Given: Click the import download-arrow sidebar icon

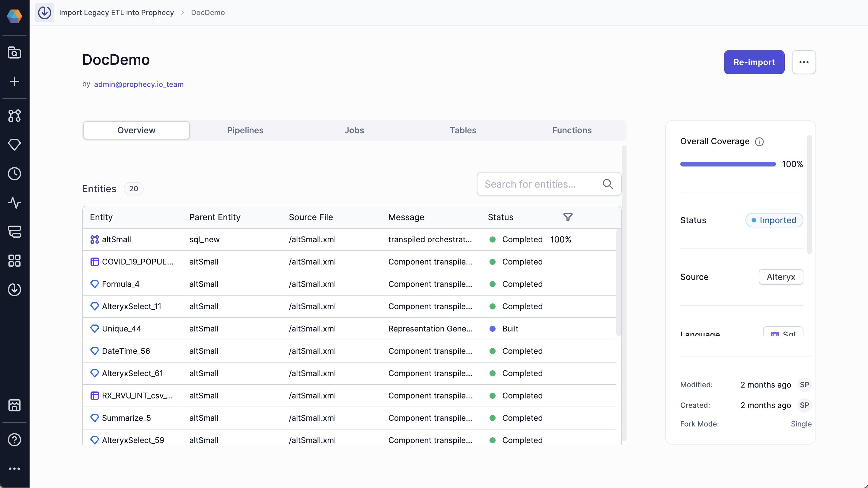Looking at the screenshot, I should coord(14,290).
